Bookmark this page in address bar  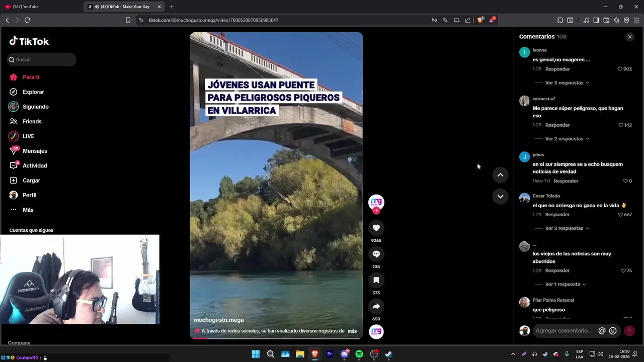128,20
